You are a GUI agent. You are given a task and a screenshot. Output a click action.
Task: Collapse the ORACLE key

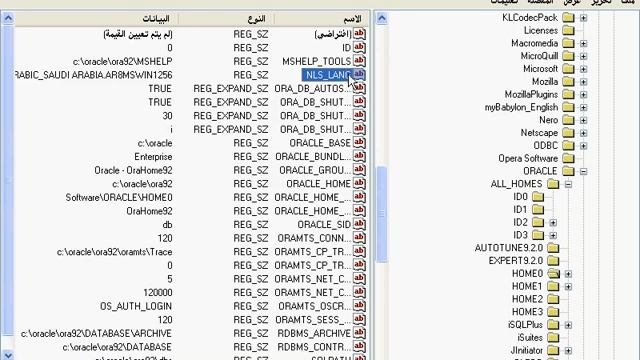[x=583, y=171]
